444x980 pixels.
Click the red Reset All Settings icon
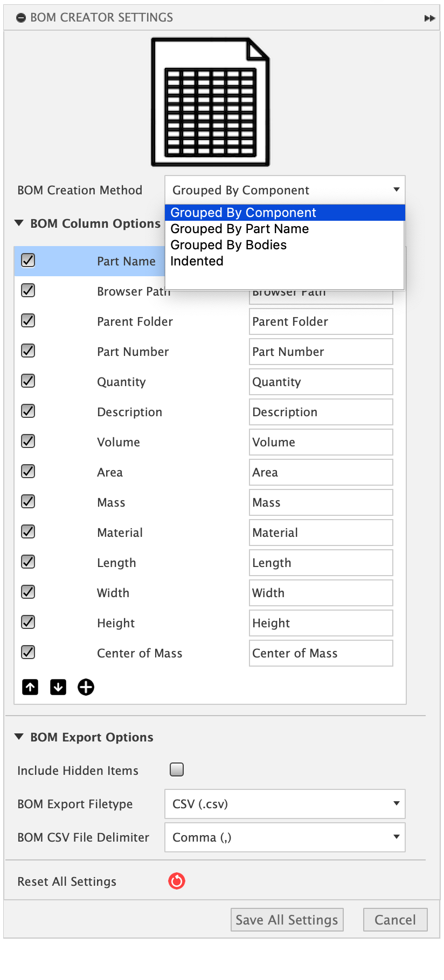tap(177, 881)
